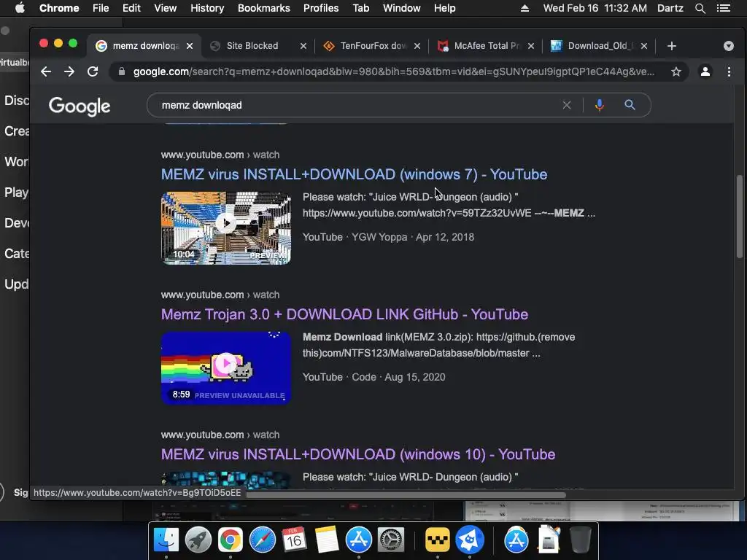747x560 pixels.
Task: Open a new tab with plus button
Action: [x=672, y=46]
